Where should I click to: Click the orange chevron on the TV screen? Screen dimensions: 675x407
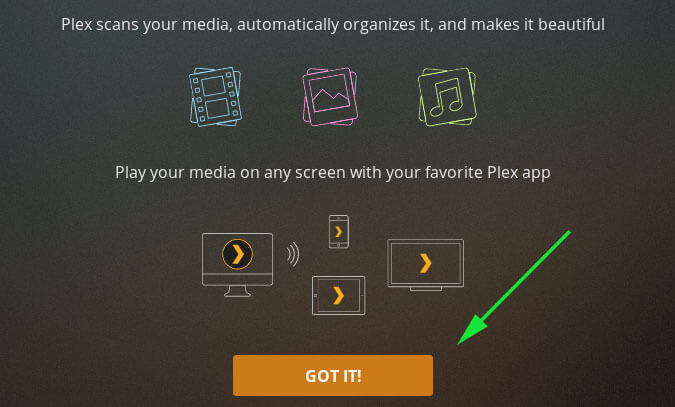point(425,263)
